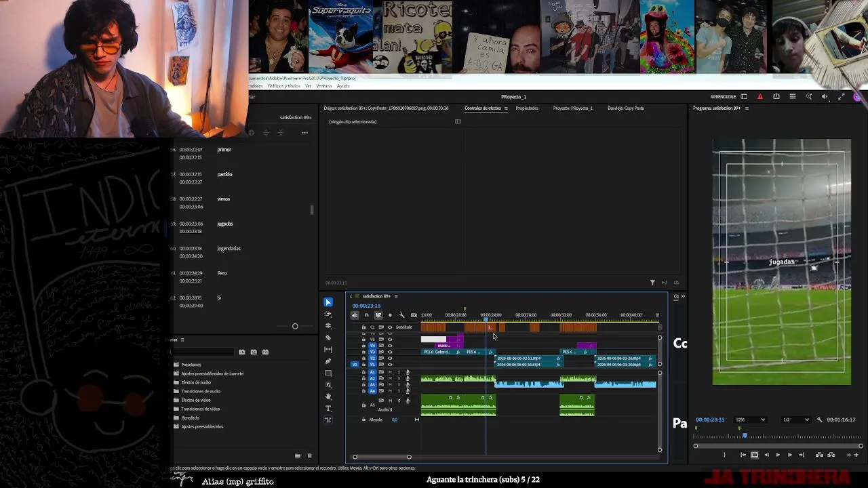Toggle visibility of video track V3
This screenshot has height=488, width=868.
click(x=389, y=352)
